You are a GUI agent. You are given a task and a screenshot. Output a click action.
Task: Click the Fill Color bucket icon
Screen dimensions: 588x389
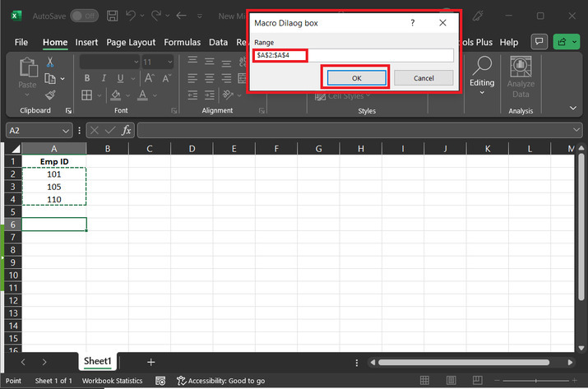point(116,95)
